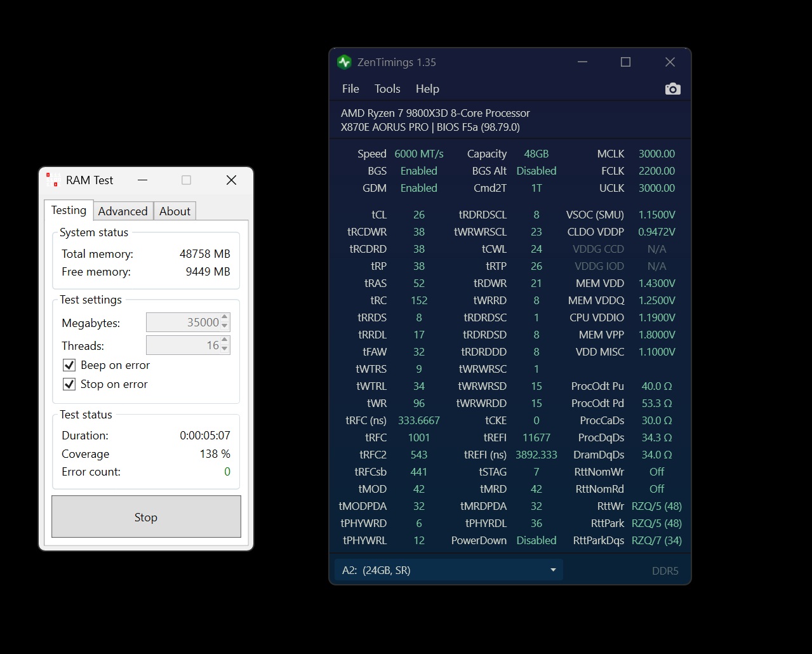Click the Duration 0:00:05:07 value

point(205,436)
